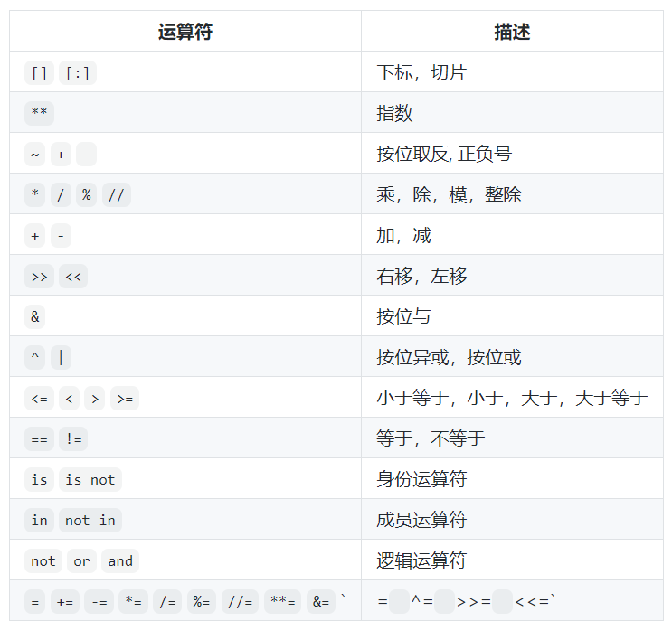Click the -= assignment operator chip
Image resolution: width=672 pixels, height=631 pixels.
(x=99, y=602)
